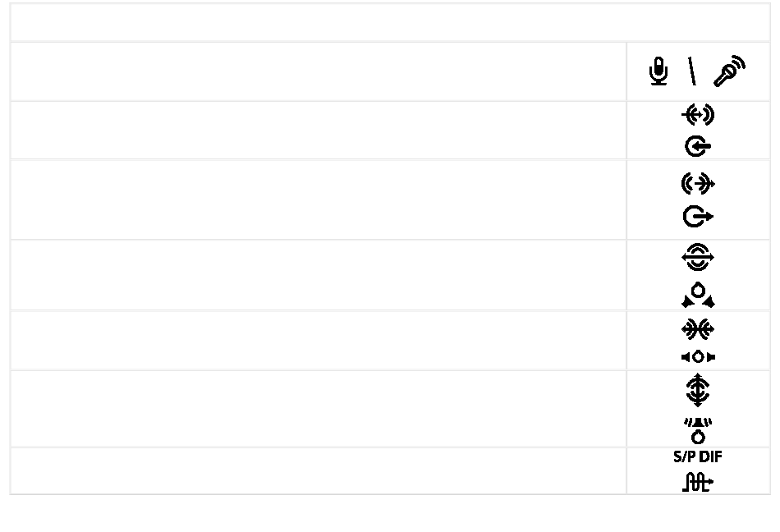Click the blank cell beside the S/P DIF label
The width and height of the screenshot is (780, 532).
coord(319,471)
